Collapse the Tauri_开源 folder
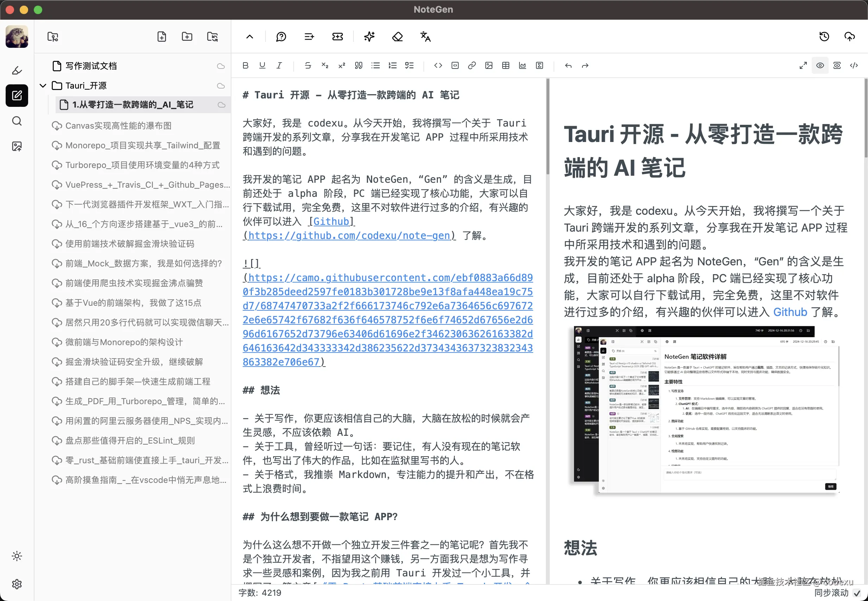Viewport: 868px width, 601px height. coord(43,86)
